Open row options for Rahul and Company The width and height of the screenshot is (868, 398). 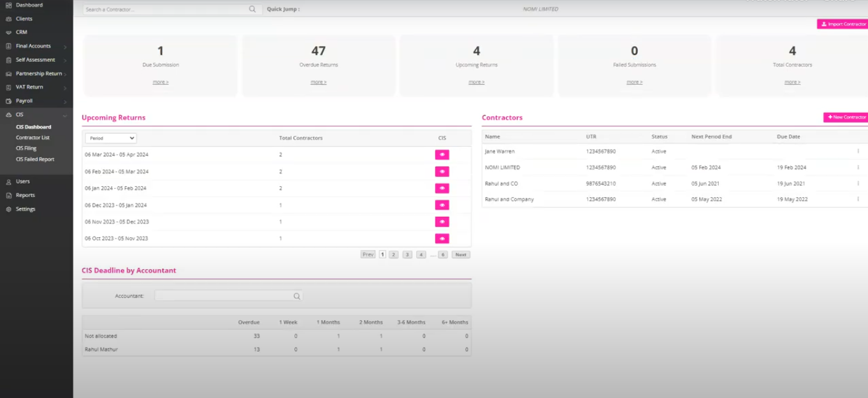click(858, 199)
